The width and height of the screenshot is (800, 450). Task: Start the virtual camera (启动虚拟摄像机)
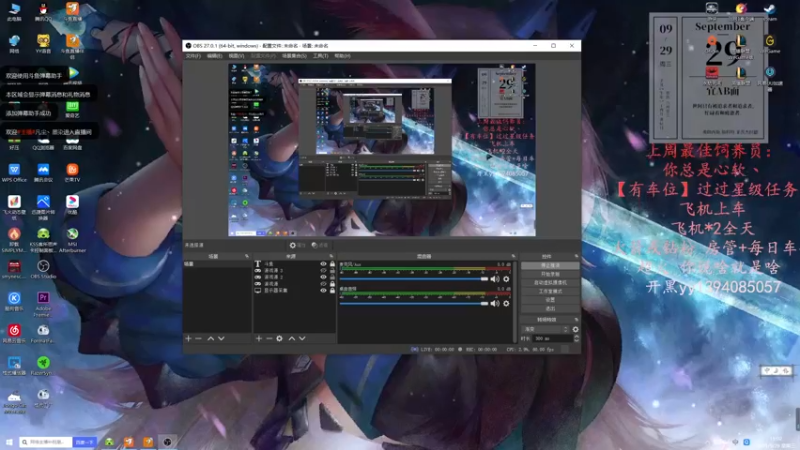(550, 283)
